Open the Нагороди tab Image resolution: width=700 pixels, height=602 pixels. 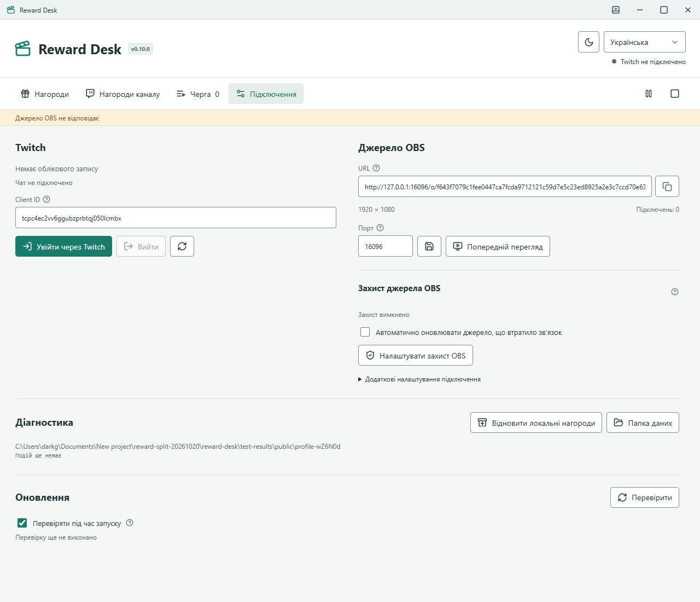(x=45, y=94)
